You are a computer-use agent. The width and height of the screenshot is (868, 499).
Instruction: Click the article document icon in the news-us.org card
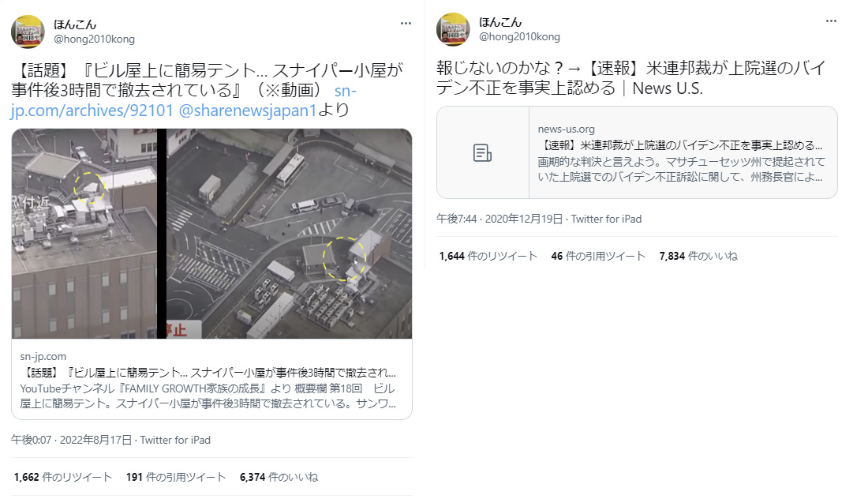482,153
